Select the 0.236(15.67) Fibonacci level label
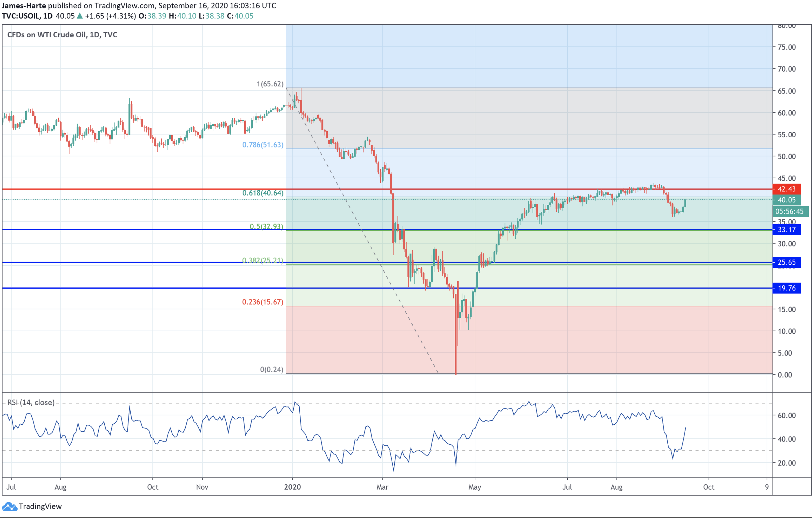The image size is (812, 518). (263, 302)
